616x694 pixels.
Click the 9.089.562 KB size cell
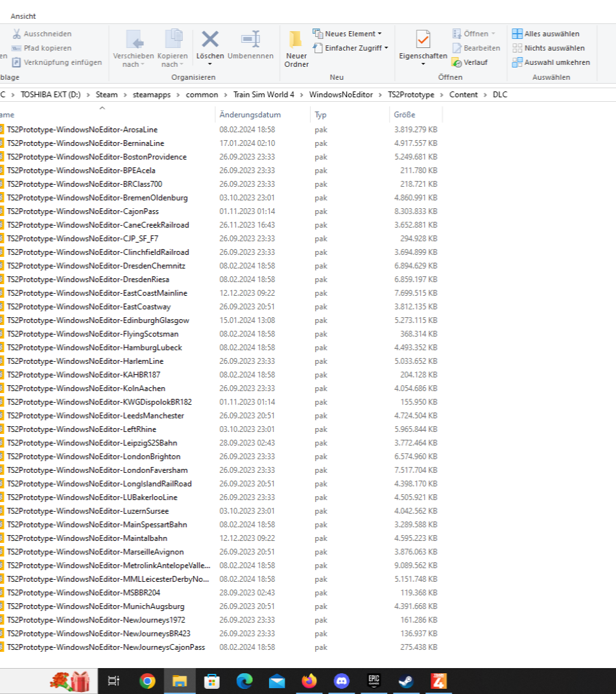coord(416,565)
